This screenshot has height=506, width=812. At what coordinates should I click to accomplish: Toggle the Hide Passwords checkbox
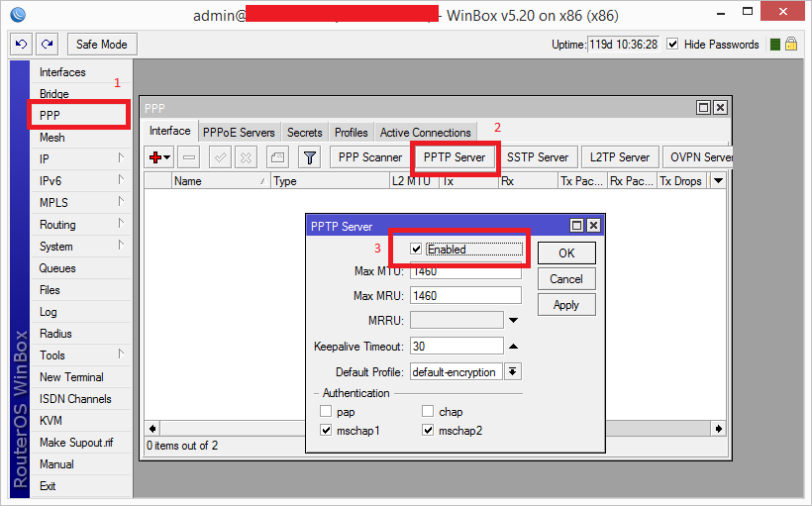coord(672,44)
